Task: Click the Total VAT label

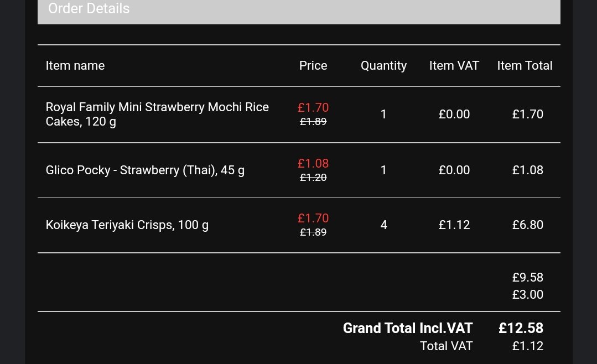Action: pos(447,346)
